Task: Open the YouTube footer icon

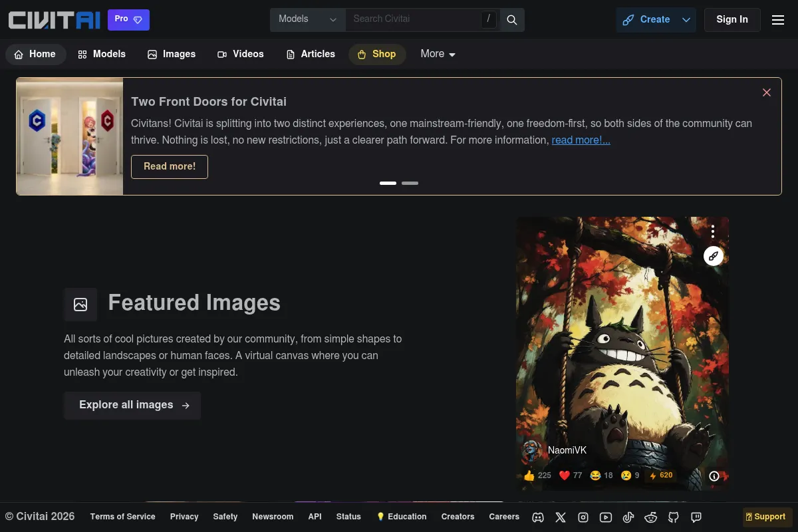Action: pos(606,517)
